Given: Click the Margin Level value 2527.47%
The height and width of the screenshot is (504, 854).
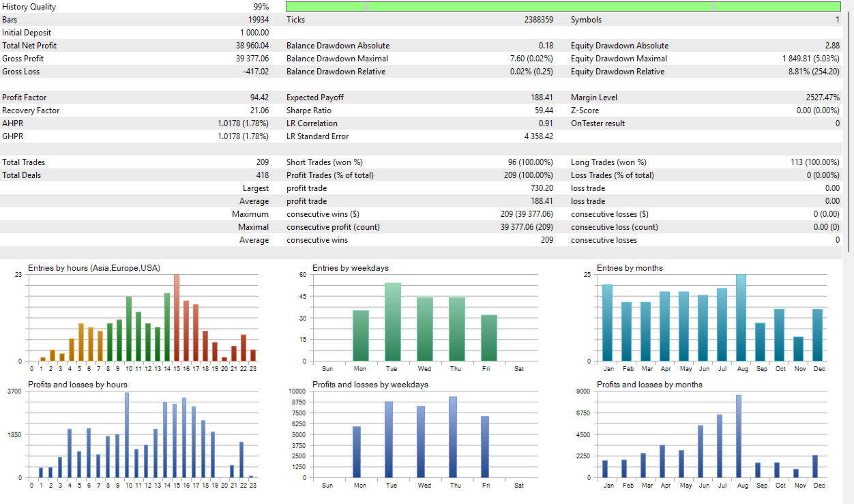Looking at the screenshot, I should [823, 98].
